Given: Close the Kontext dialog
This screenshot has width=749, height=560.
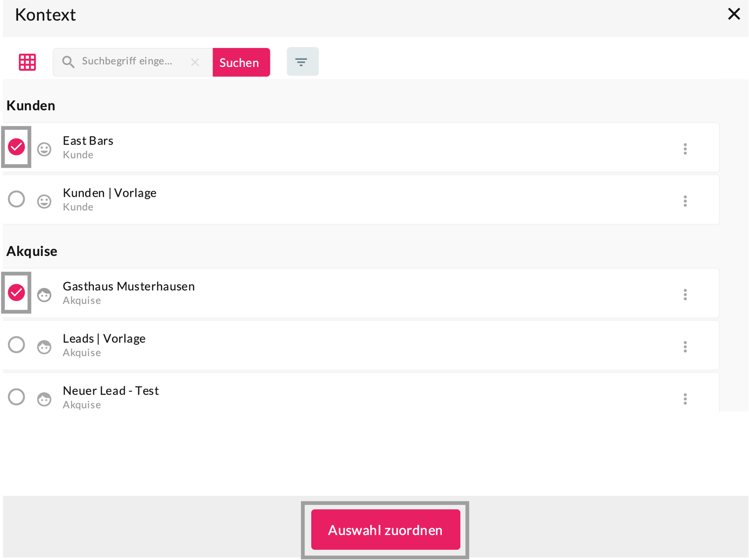Looking at the screenshot, I should [734, 14].
